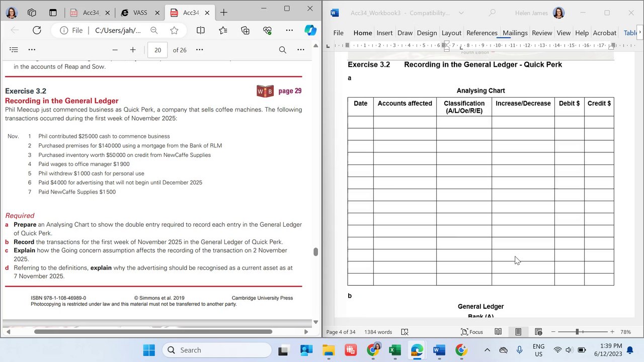Add this page to favorites star
Screen dimensions: 644x362
(x=174, y=30)
